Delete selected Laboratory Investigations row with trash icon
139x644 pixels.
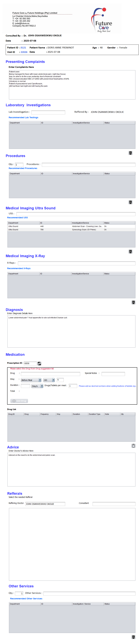pyautogui.click(x=130, y=153)
